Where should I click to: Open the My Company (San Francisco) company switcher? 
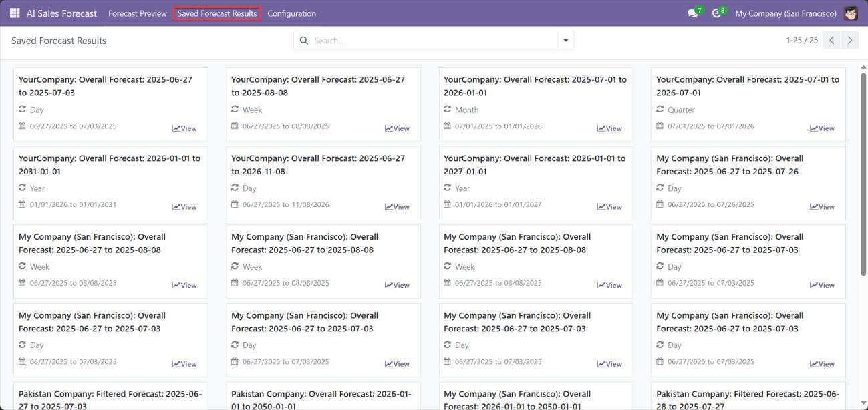[786, 13]
